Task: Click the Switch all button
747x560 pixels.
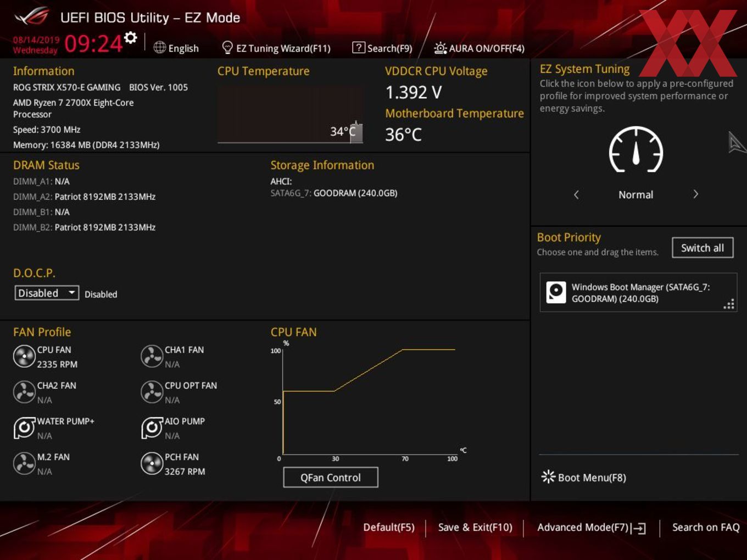Action: [x=703, y=248]
